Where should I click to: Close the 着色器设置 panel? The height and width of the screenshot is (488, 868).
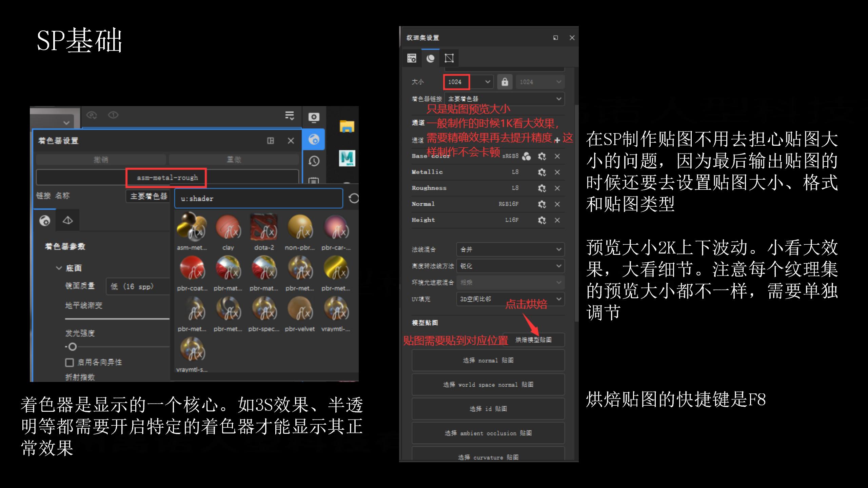[x=291, y=141]
